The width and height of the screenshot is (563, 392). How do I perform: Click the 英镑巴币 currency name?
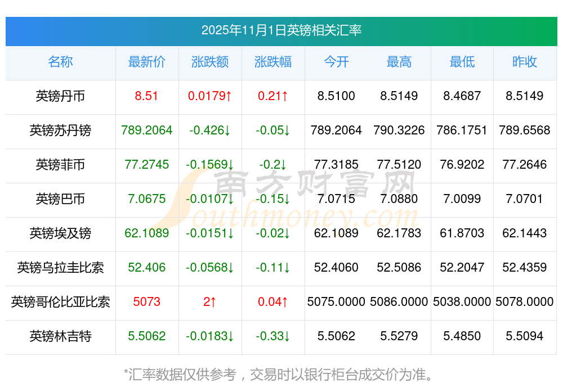pos(60,199)
